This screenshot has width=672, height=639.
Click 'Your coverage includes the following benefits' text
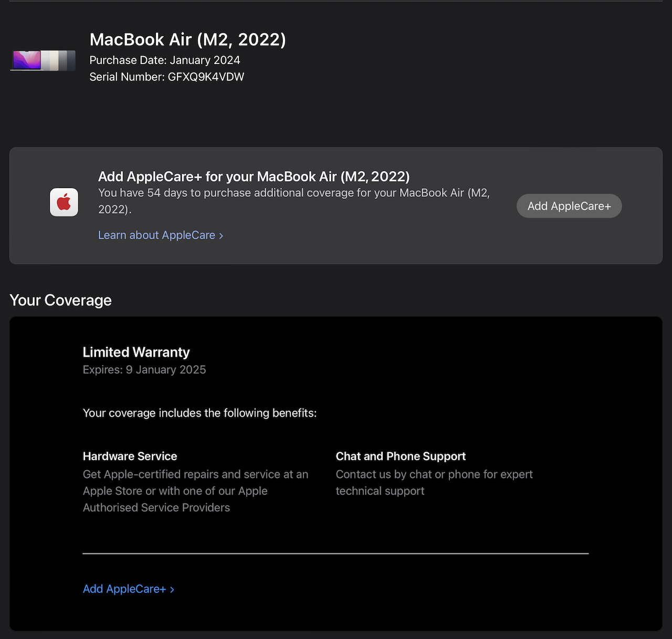pos(200,413)
